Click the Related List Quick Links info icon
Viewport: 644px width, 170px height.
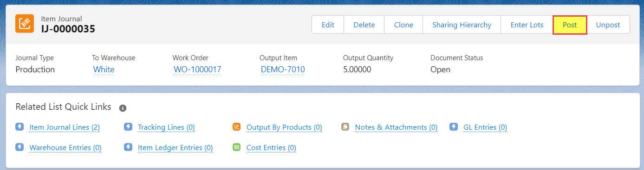(123, 108)
